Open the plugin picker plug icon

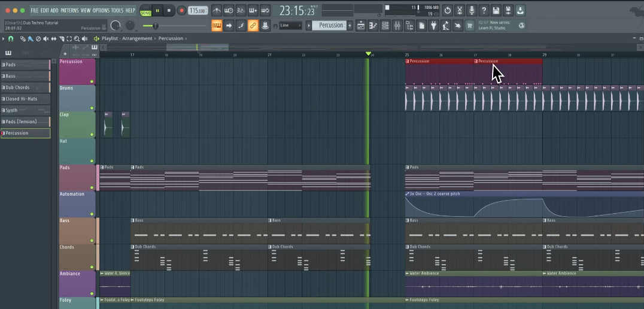click(434, 26)
